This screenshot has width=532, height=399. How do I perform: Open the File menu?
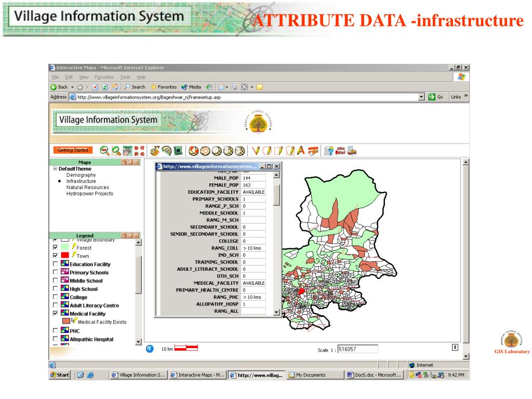point(55,77)
